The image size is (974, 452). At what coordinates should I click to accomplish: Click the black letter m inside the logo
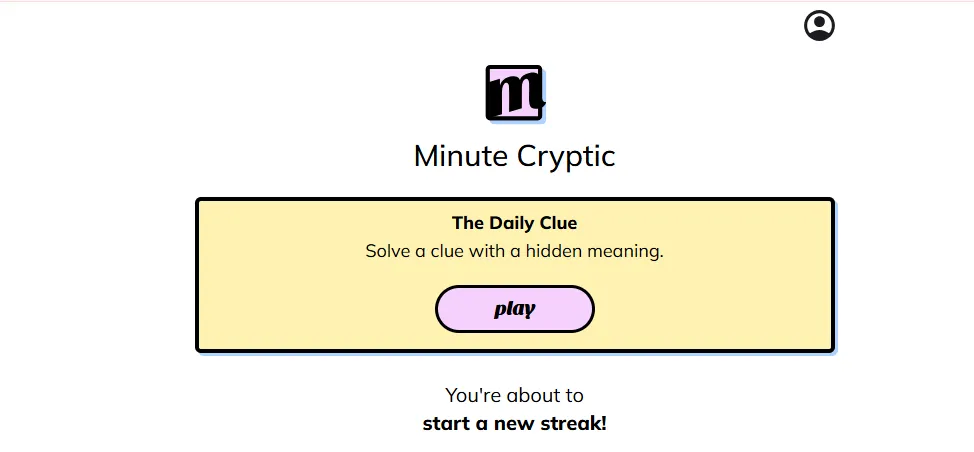click(x=516, y=95)
